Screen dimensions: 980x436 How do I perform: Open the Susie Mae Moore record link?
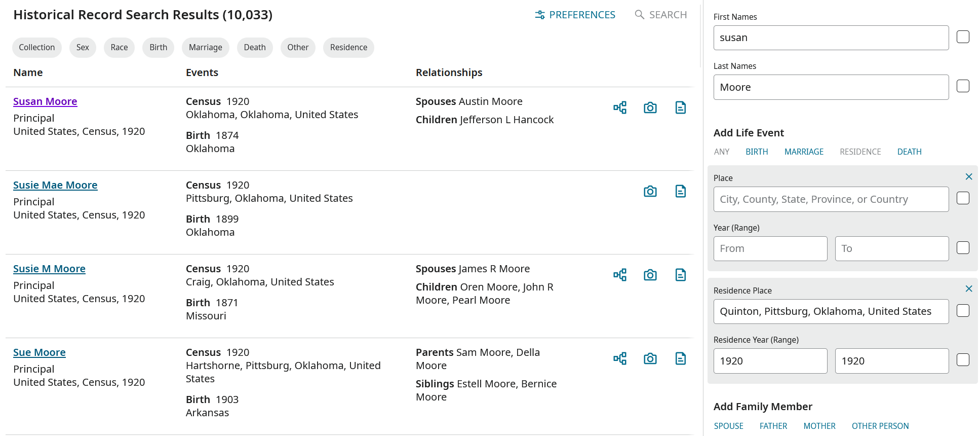point(55,185)
